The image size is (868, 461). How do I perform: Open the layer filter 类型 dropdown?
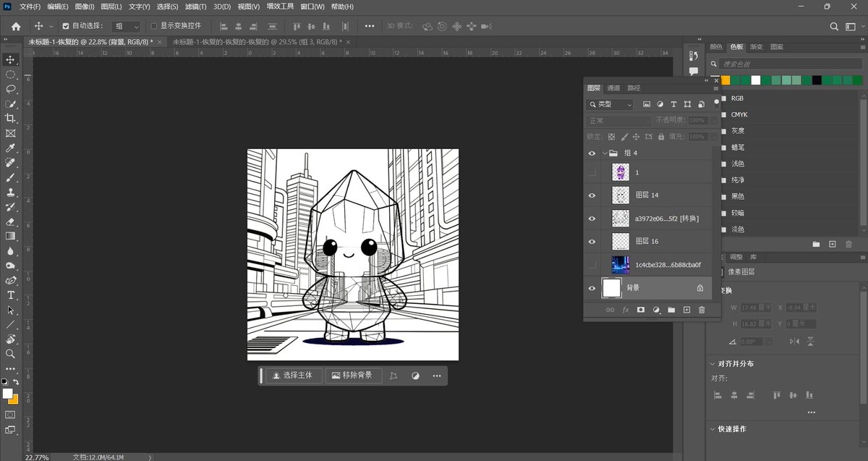pyautogui.click(x=610, y=104)
